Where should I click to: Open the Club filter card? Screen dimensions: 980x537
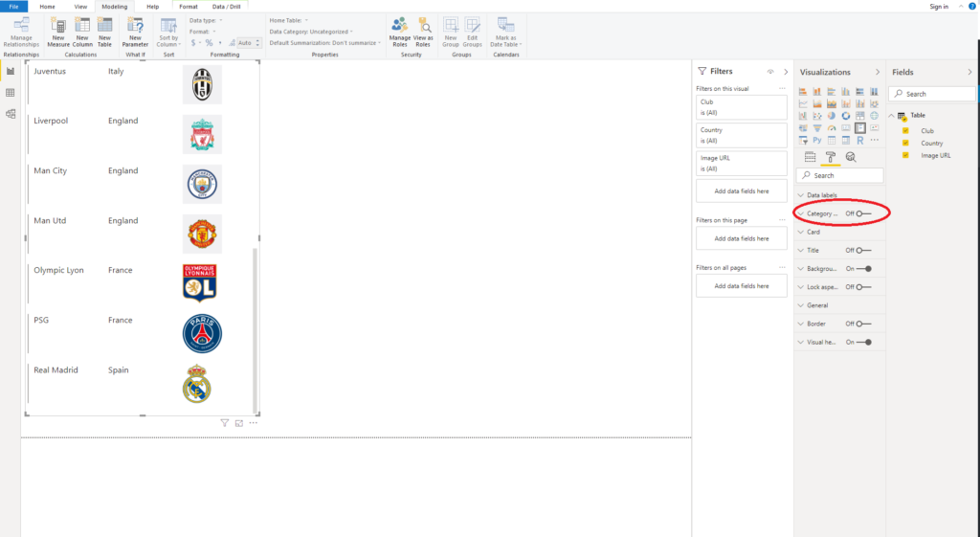pos(742,107)
